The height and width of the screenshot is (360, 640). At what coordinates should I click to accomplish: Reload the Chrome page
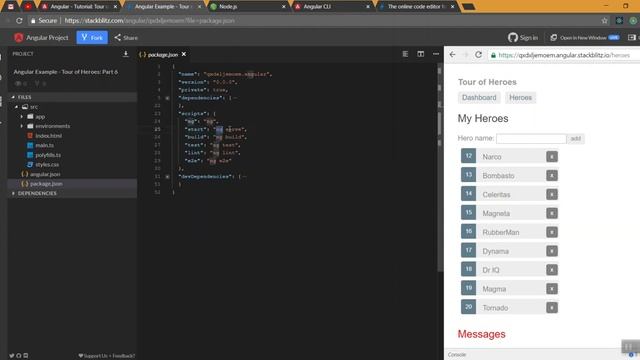tap(19, 20)
